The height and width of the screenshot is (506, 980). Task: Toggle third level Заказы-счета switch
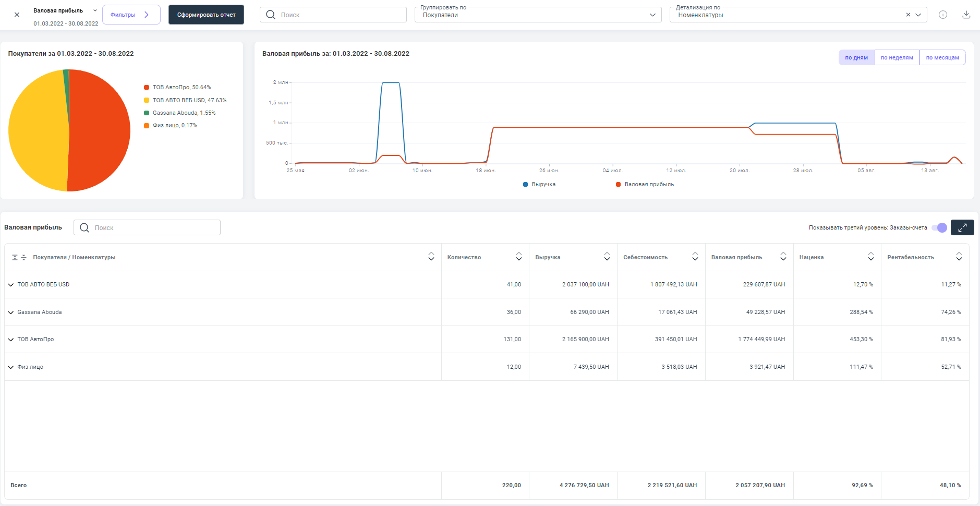click(939, 227)
